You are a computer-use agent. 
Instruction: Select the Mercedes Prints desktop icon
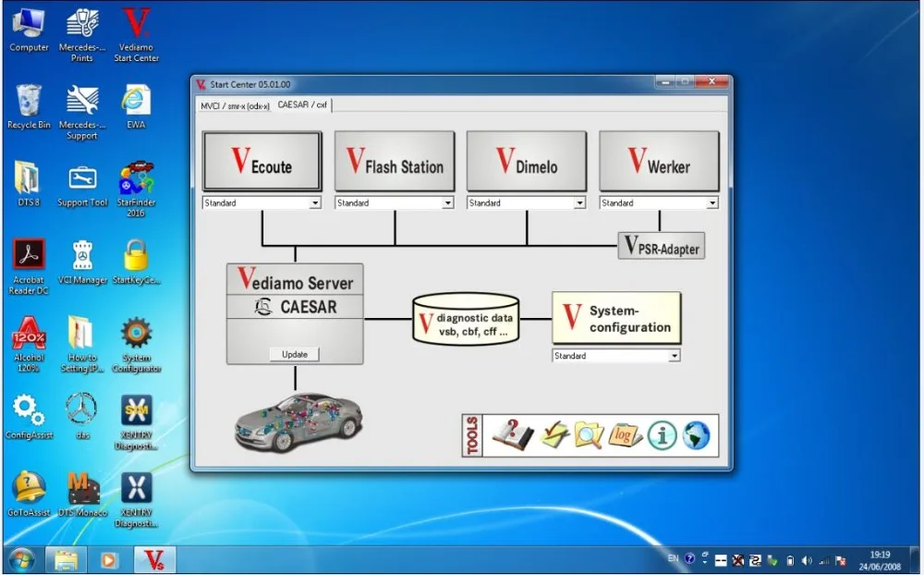pyautogui.click(x=82, y=35)
